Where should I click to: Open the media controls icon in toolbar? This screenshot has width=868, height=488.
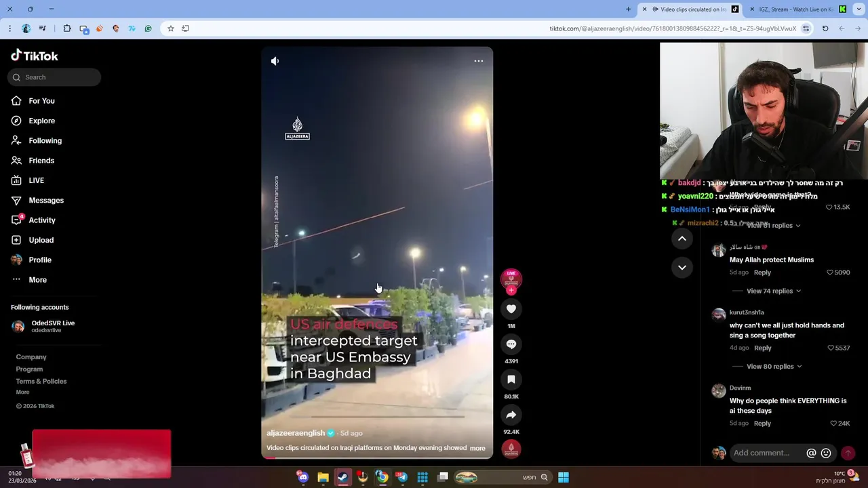43,28
